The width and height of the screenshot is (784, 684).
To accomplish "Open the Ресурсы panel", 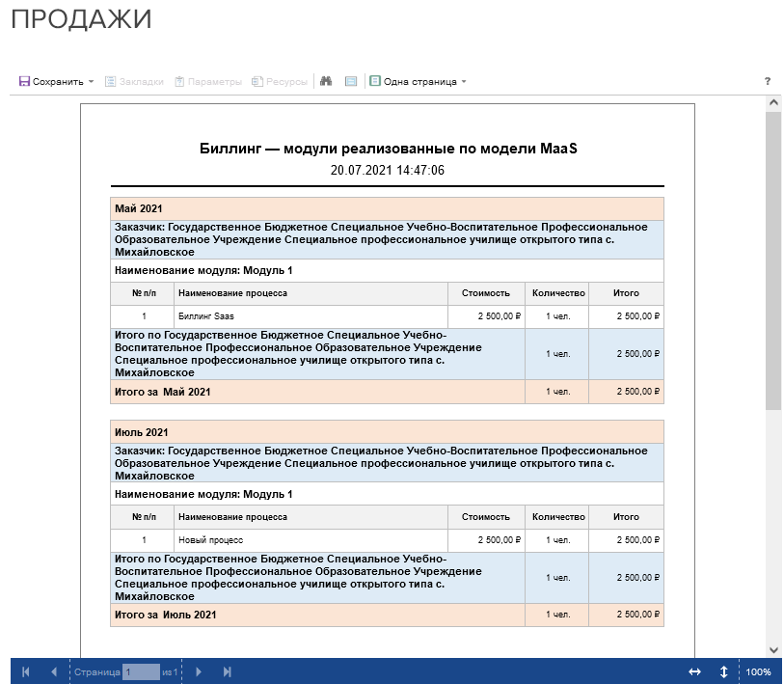I will (x=280, y=82).
